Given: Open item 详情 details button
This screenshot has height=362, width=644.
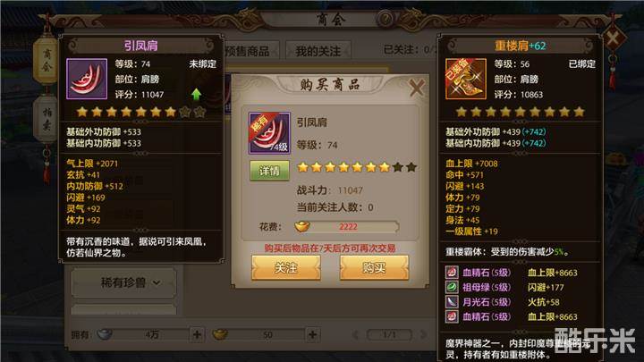Looking at the screenshot, I should pos(269,171).
